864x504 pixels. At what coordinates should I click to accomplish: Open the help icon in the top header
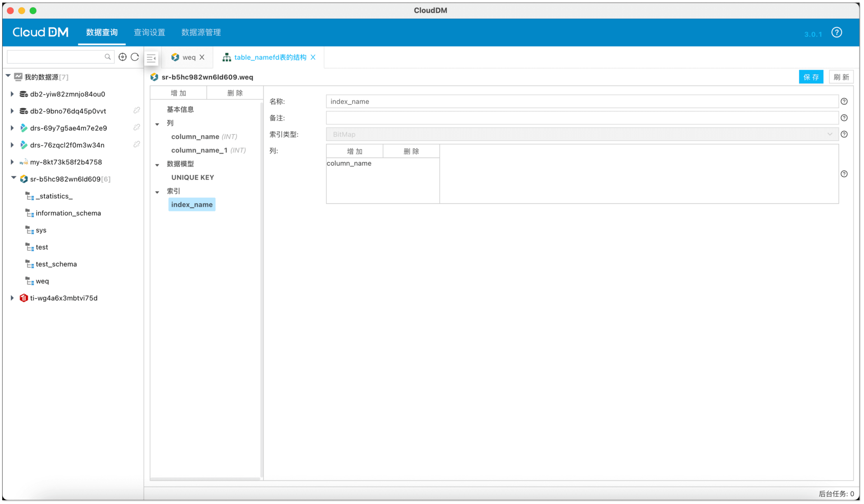pos(836,33)
